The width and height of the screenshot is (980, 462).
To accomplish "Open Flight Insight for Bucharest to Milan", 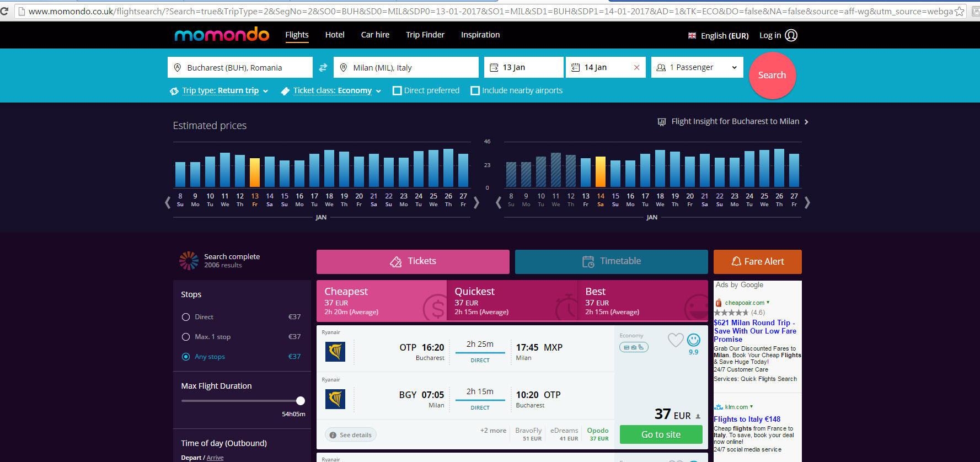I will pyautogui.click(x=733, y=122).
